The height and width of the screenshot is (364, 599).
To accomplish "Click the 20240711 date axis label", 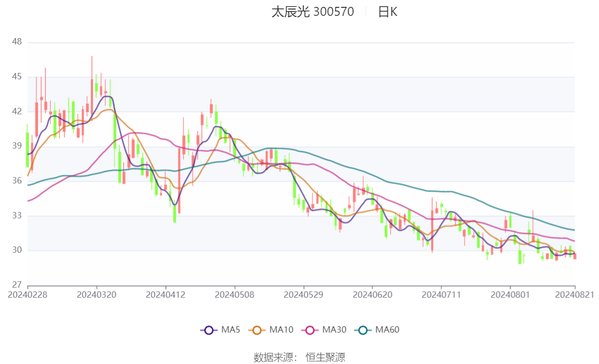I will 441,295.
